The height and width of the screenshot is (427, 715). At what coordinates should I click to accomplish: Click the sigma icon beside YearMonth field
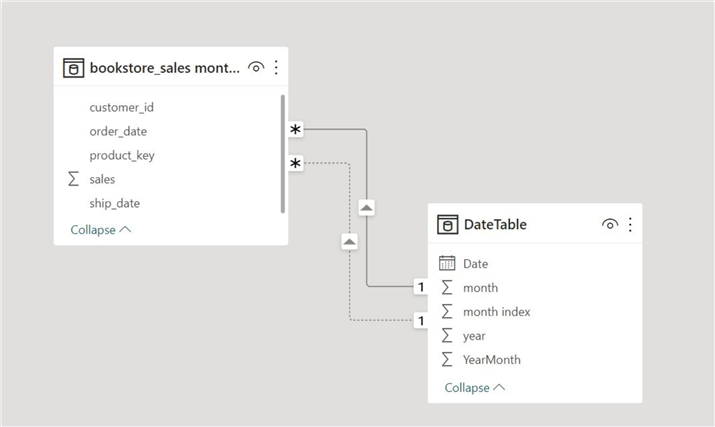pyautogui.click(x=447, y=360)
